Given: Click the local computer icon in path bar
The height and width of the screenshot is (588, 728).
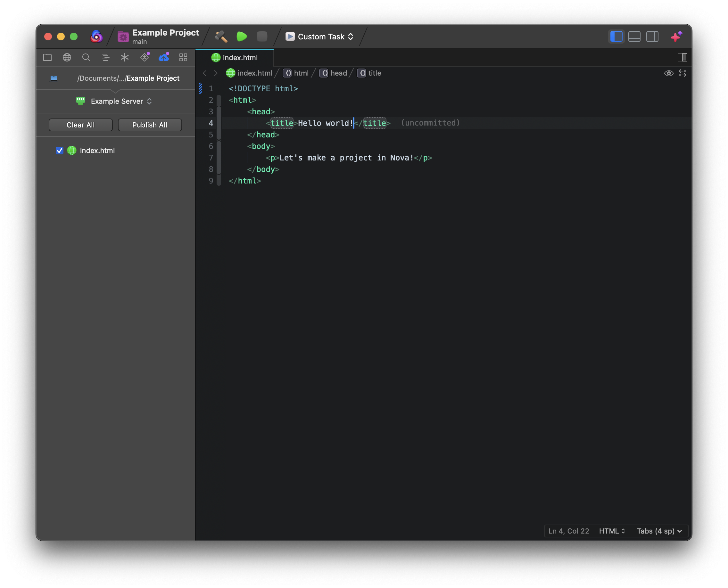Looking at the screenshot, I should (x=54, y=78).
